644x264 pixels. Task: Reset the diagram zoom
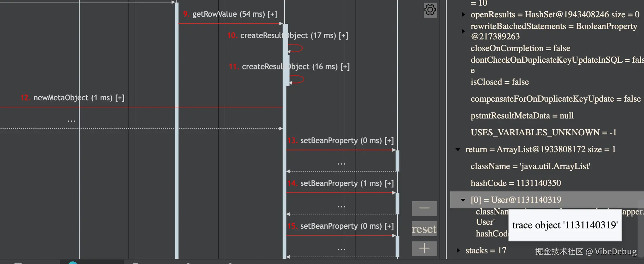click(424, 229)
